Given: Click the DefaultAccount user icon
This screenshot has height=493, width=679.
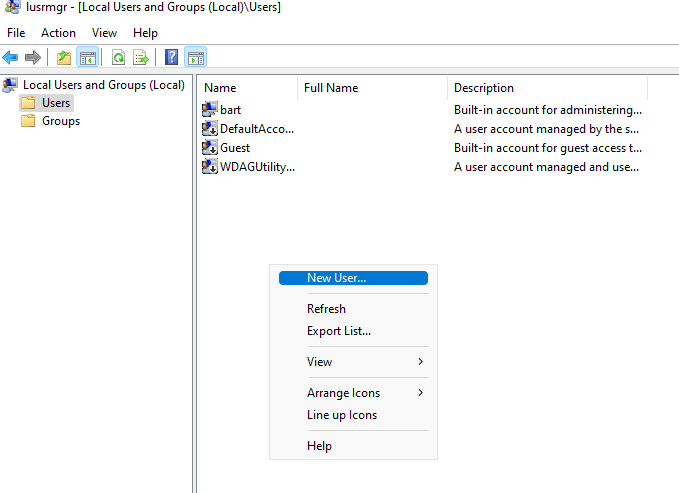Looking at the screenshot, I should point(210,129).
